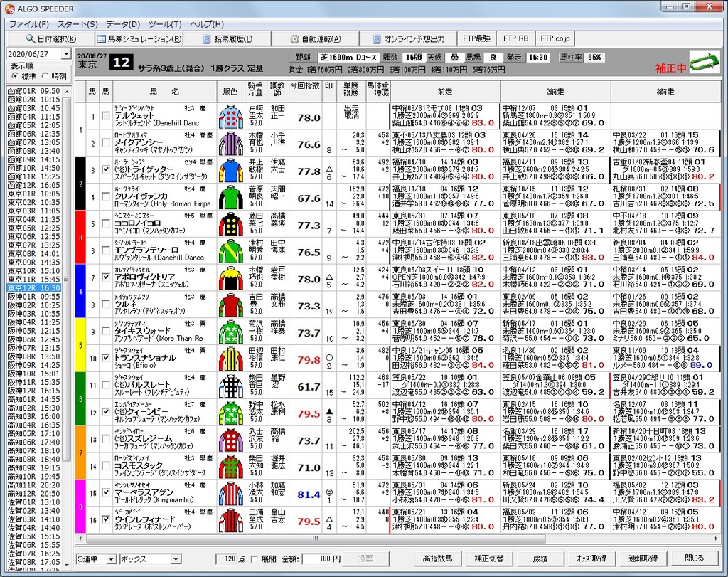The image size is (728, 577).
Task: Open online prediction output オンライン予想出力
Action: 409,39
